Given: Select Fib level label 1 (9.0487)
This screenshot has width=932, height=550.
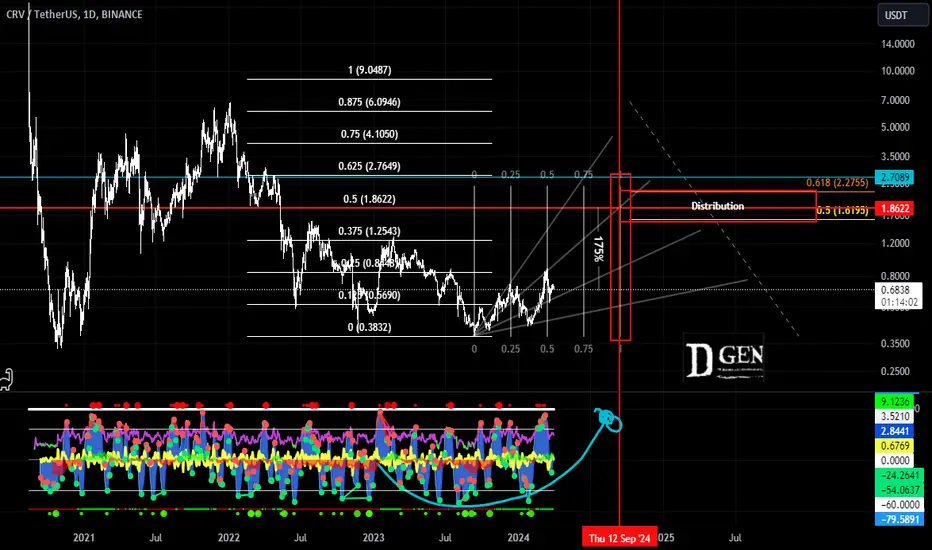Looking at the screenshot, I should [370, 70].
